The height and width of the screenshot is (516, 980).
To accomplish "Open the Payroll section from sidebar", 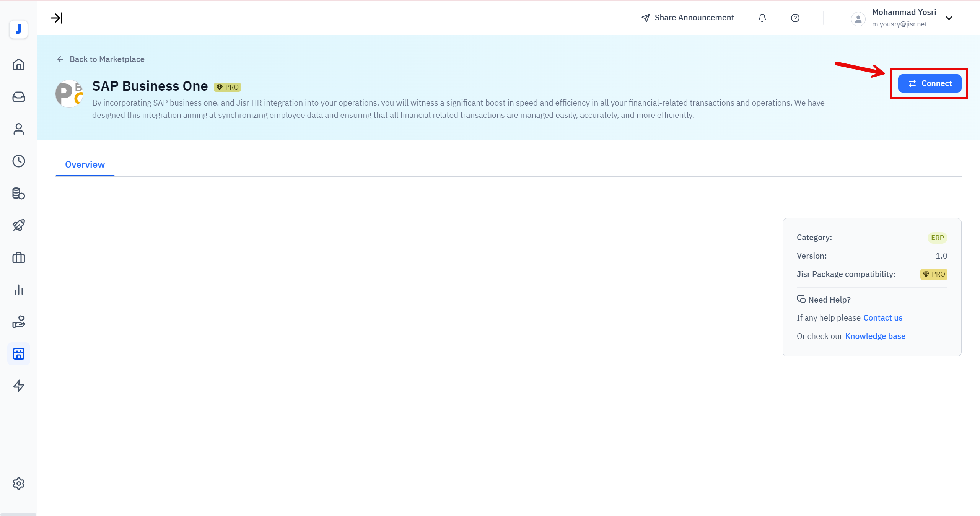I will click(18, 194).
